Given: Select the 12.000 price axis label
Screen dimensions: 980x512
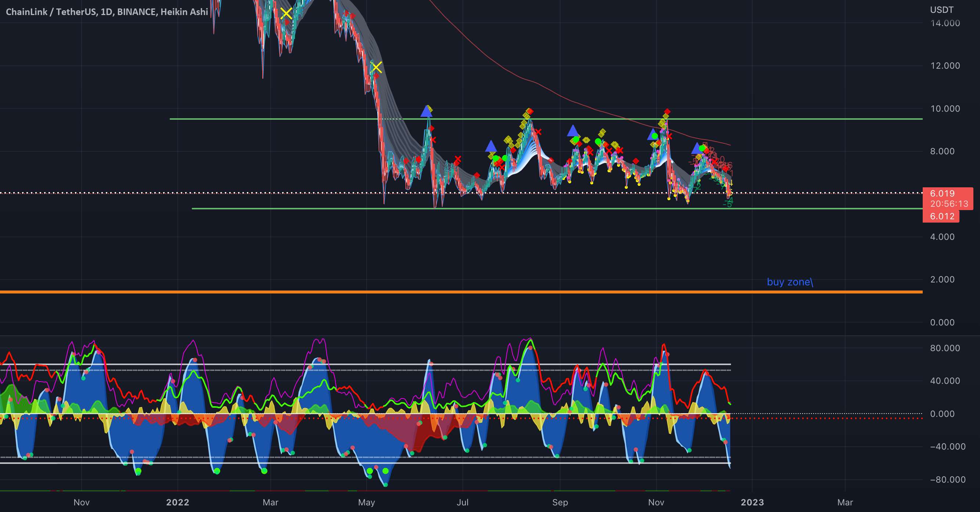Looking at the screenshot, I should click(x=945, y=66).
